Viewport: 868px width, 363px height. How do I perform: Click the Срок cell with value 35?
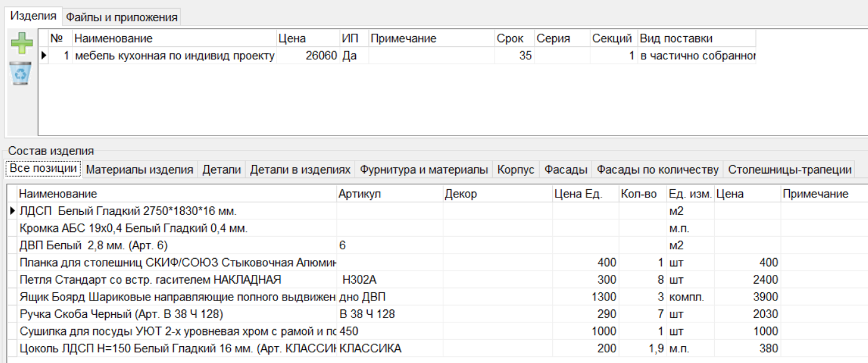pyautogui.click(x=514, y=56)
